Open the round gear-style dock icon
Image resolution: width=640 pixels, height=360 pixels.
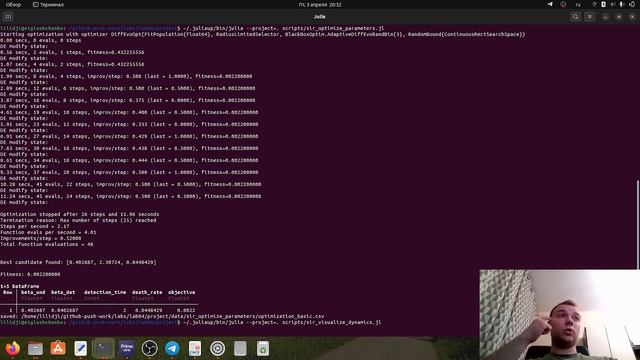click(x=218, y=348)
